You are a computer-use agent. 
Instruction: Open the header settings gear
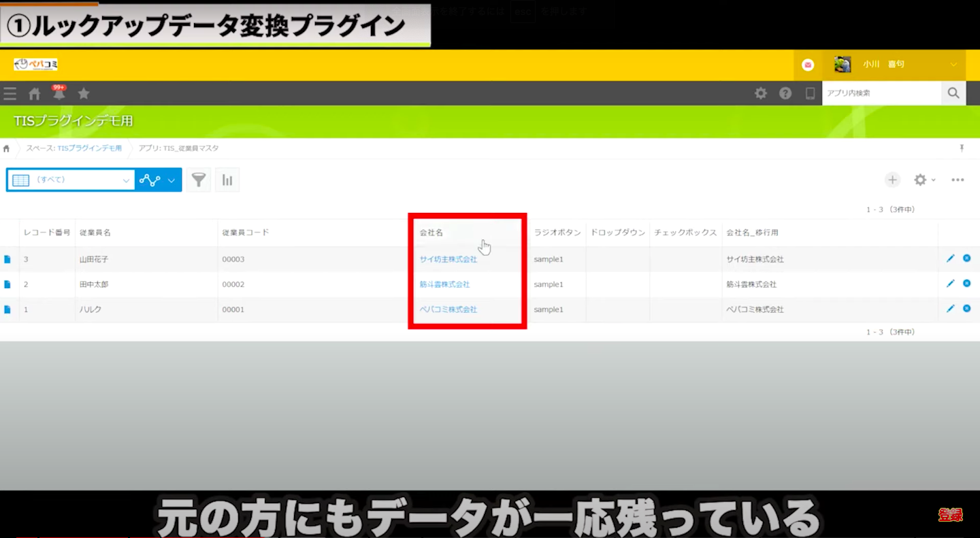[x=761, y=93]
